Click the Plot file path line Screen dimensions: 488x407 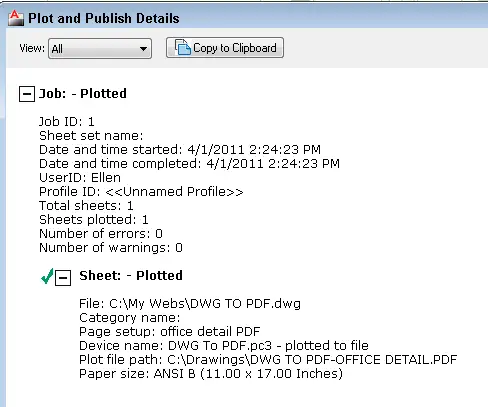268,360
